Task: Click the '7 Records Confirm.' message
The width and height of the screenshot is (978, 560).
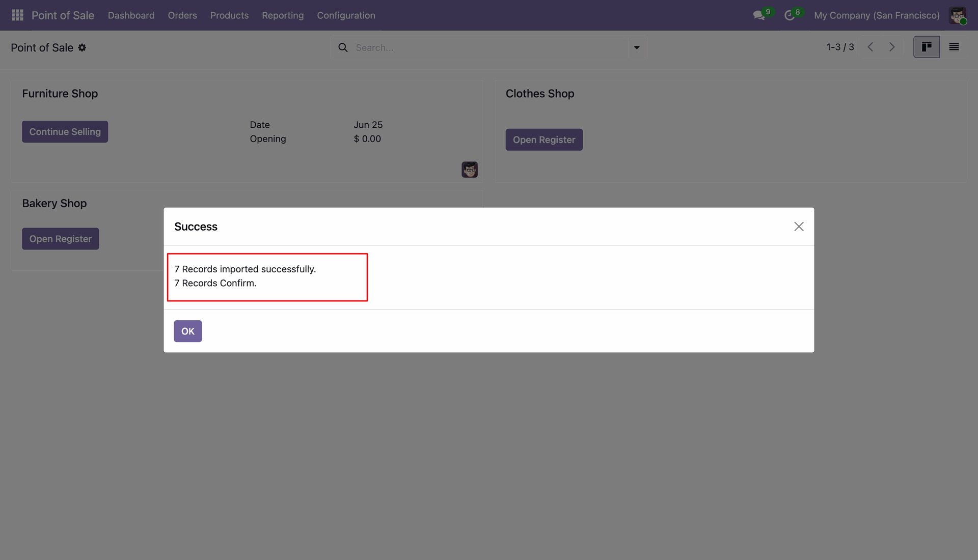Action: pos(215,283)
